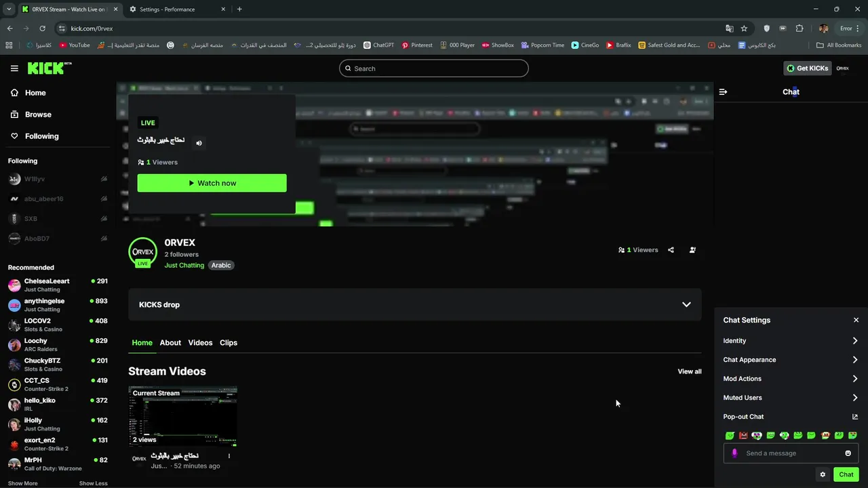This screenshot has height=488, width=868.
Task: Open chat settings gear
Action: (823, 474)
